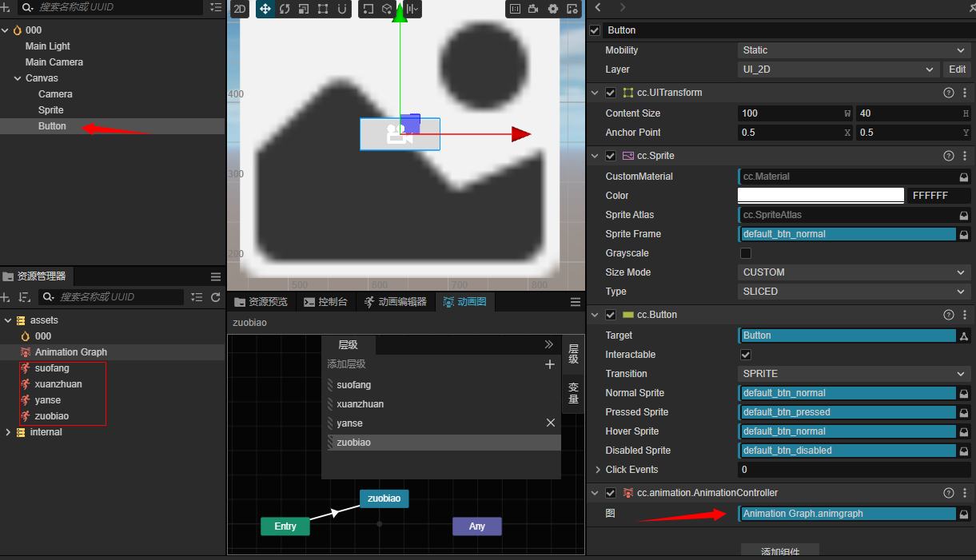Add a new layer with plus icon
976x560 pixels.
[549, 364]
